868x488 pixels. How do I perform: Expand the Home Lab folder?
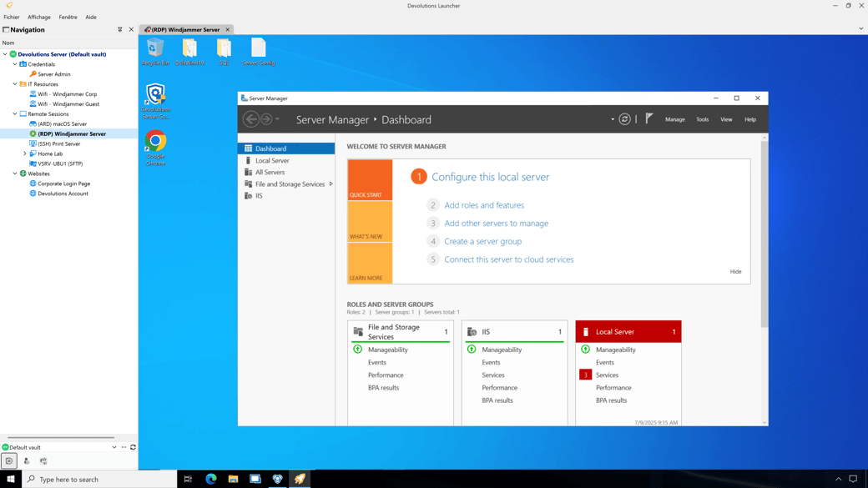[25, 153]
